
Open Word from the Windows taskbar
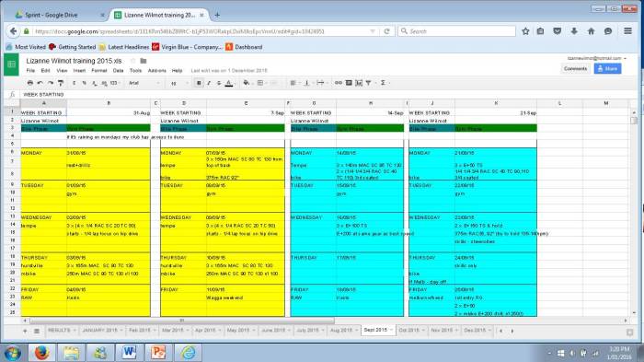click(x=130, y=353)
